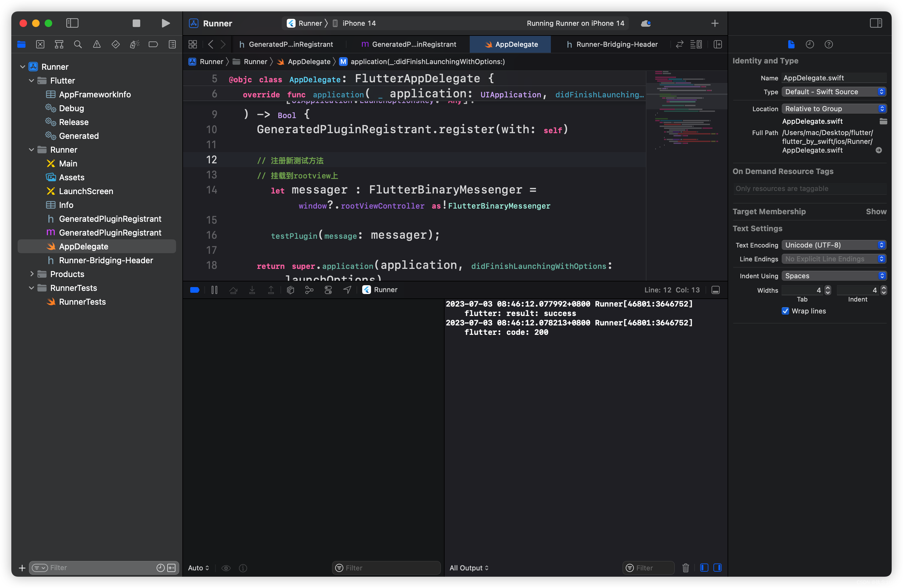Expand the Runner group in navigator

coord(31,149)
